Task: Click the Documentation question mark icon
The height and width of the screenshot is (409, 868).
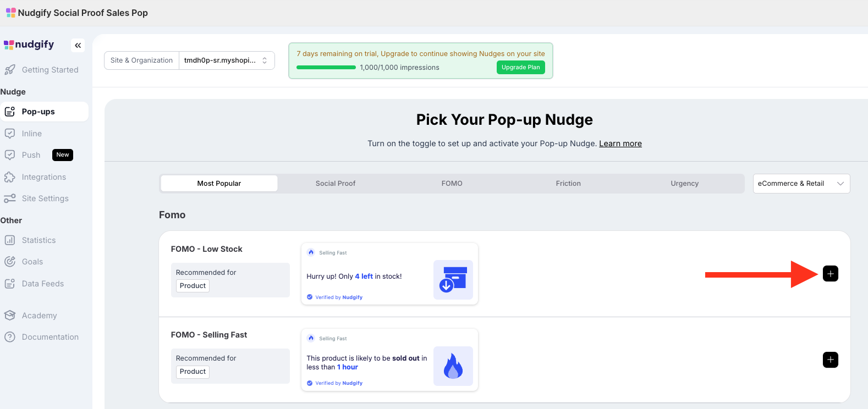Action: [10, 337]
